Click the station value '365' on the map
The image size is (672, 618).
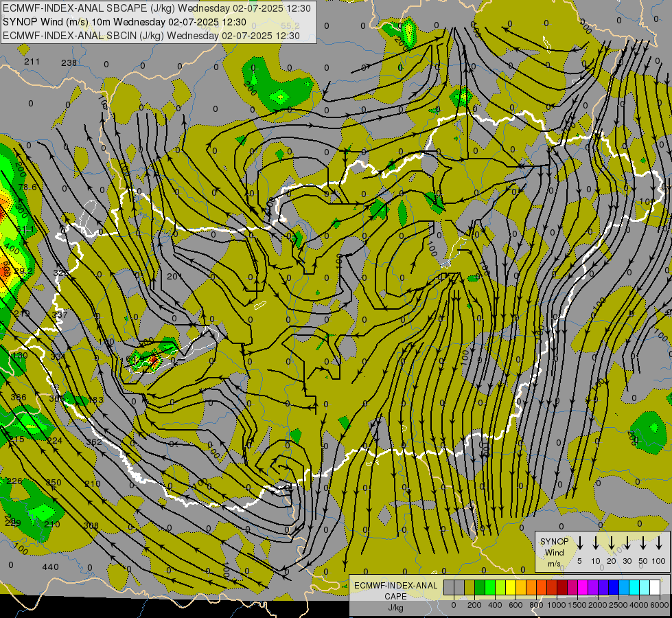(x=56, y=399)
